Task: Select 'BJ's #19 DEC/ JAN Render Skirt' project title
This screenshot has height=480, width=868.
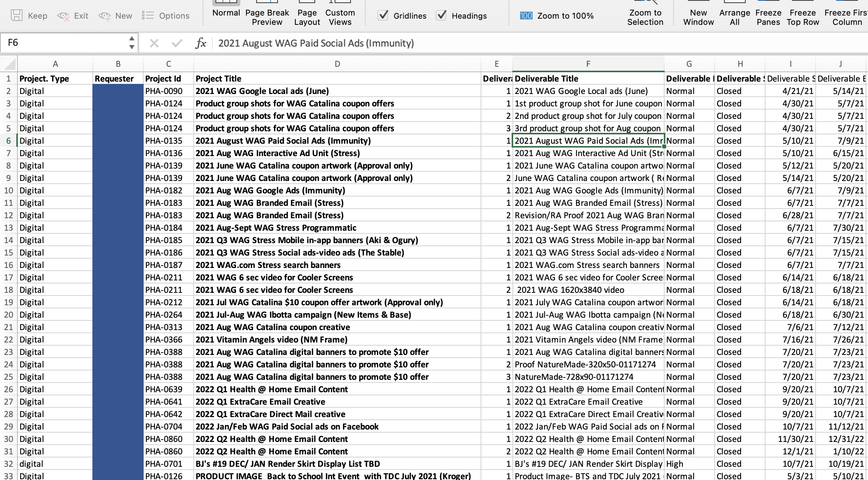Action: 337,464
